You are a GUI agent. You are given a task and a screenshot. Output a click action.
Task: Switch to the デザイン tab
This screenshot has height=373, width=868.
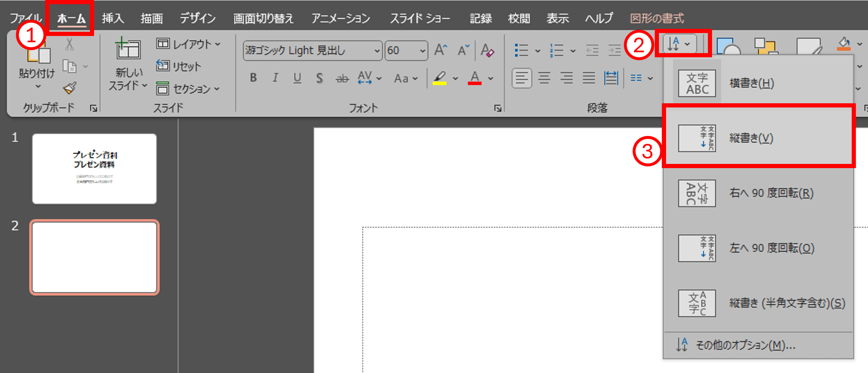198,18
